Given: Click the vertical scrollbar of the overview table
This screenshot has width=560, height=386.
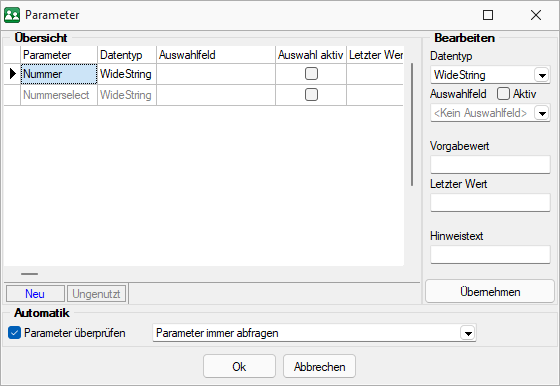Looking at the screenshot, I should click(x=412, y=125).
